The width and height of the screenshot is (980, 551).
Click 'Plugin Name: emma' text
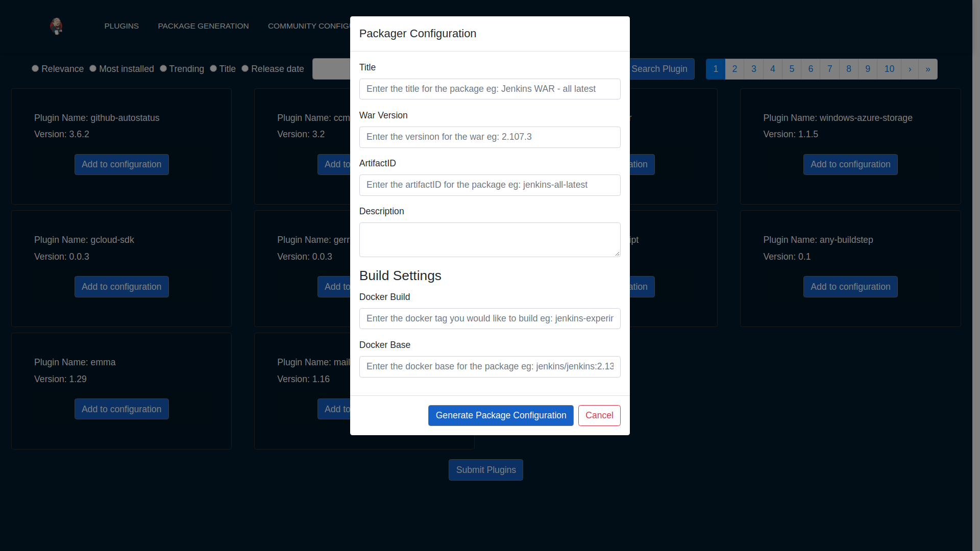point(75,362)
